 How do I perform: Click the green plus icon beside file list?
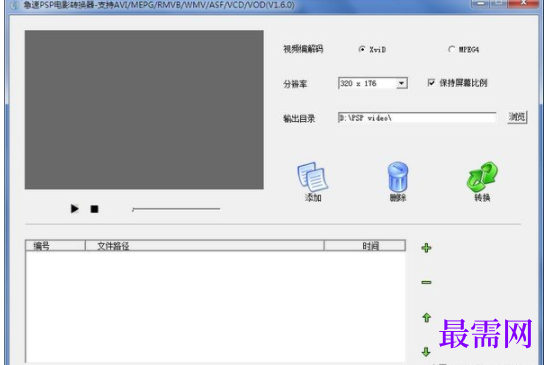pos(426,248)
